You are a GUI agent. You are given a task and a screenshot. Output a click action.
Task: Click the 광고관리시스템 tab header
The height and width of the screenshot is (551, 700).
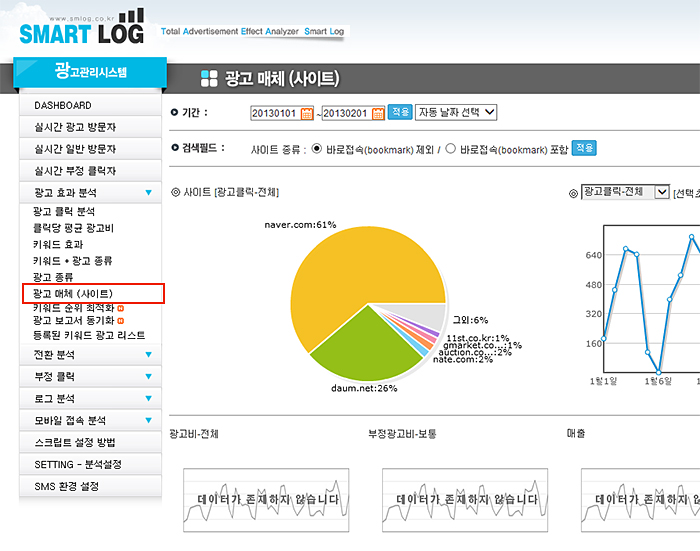[x=90, y=72]
